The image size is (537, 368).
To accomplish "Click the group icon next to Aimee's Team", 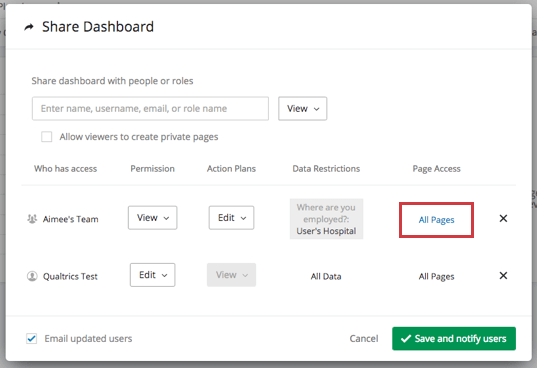I will click(x=32, y=219).
